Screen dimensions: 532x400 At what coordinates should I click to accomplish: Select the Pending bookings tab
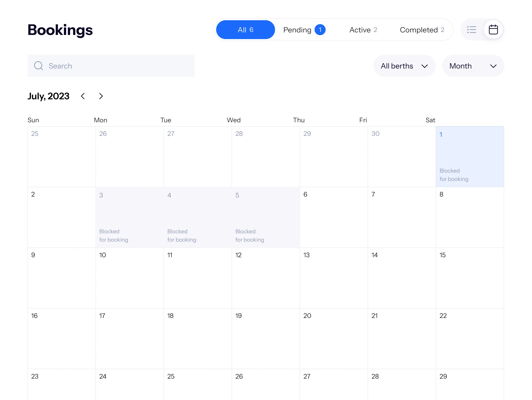click(x=297, y=30)
